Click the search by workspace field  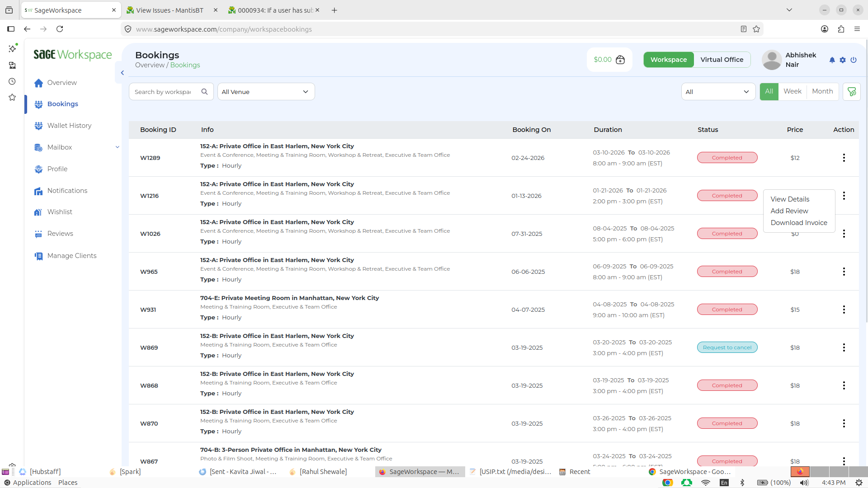pos(164,92)
